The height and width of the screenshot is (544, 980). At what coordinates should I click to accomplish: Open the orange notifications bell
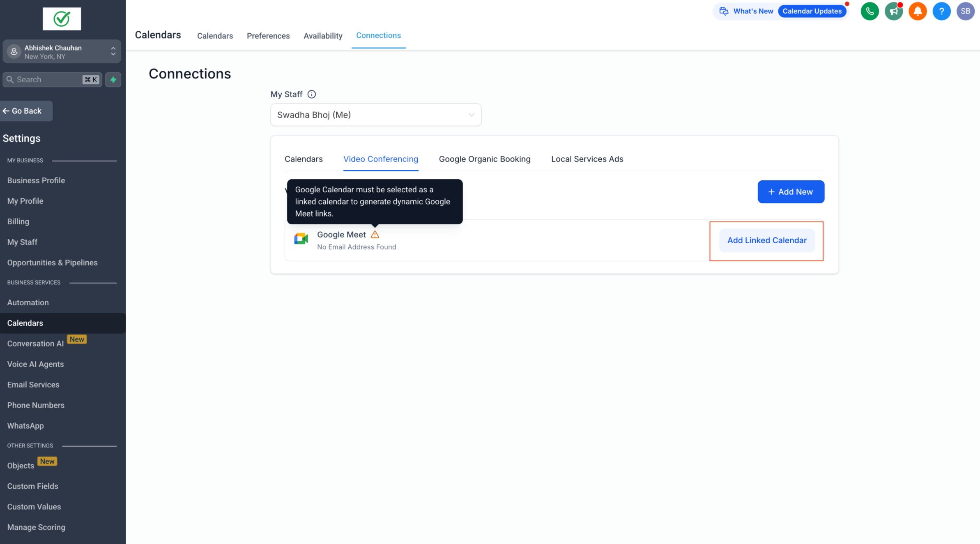pos(918,11)
